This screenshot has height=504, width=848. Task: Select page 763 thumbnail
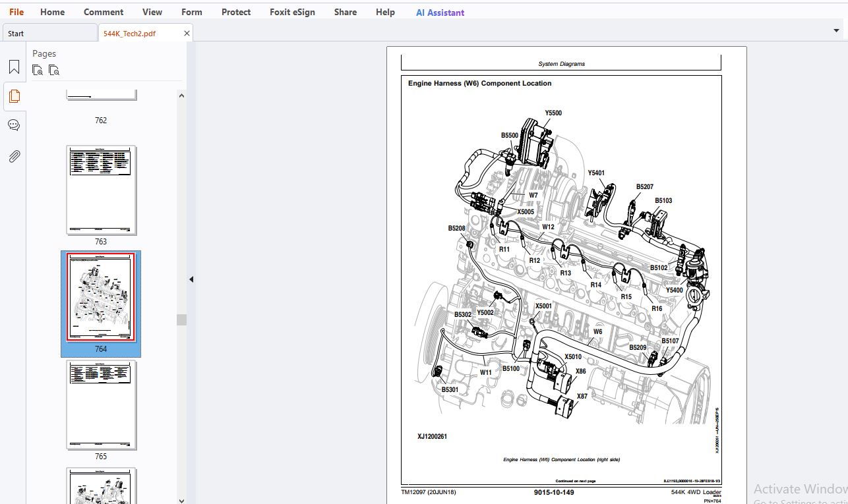101,190
